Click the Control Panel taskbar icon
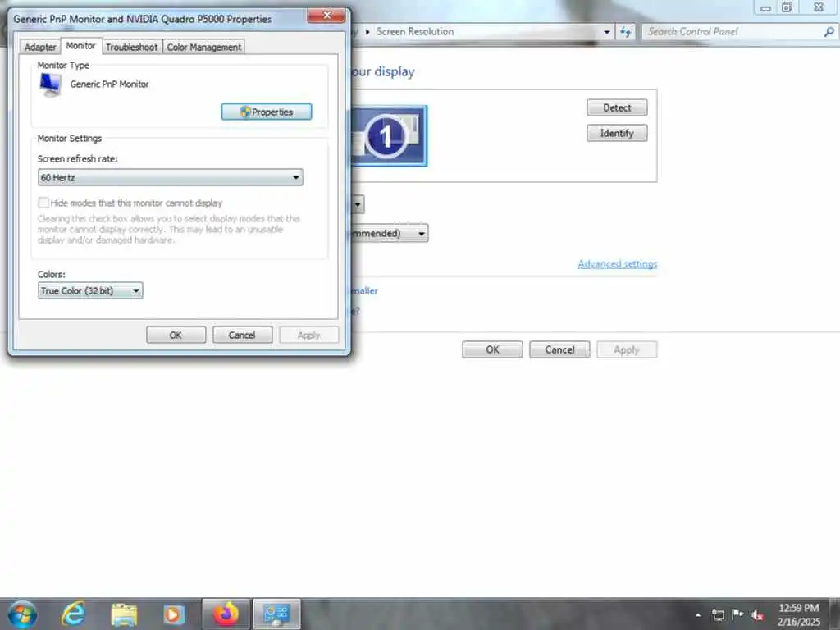The image size is (840, 630). (x=276, y=614)
